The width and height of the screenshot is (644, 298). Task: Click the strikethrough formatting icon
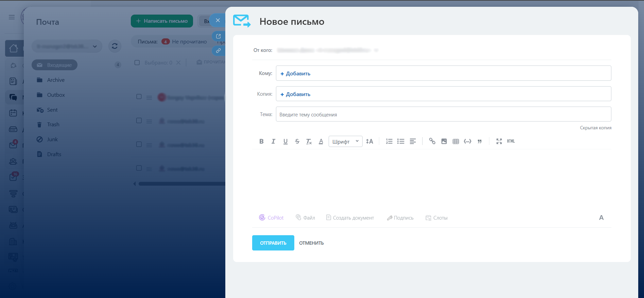[x=297, y=142]
